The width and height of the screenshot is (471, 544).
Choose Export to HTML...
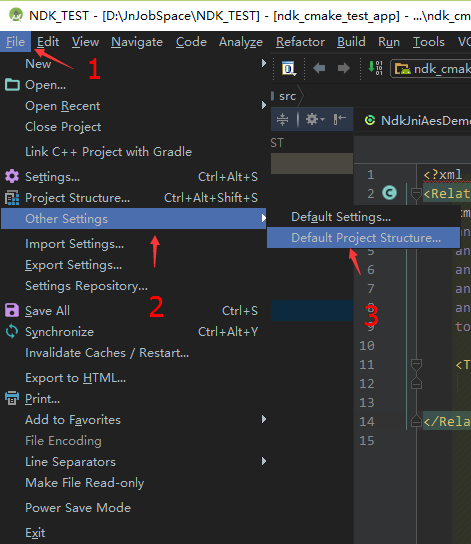[x=76, y=378]
